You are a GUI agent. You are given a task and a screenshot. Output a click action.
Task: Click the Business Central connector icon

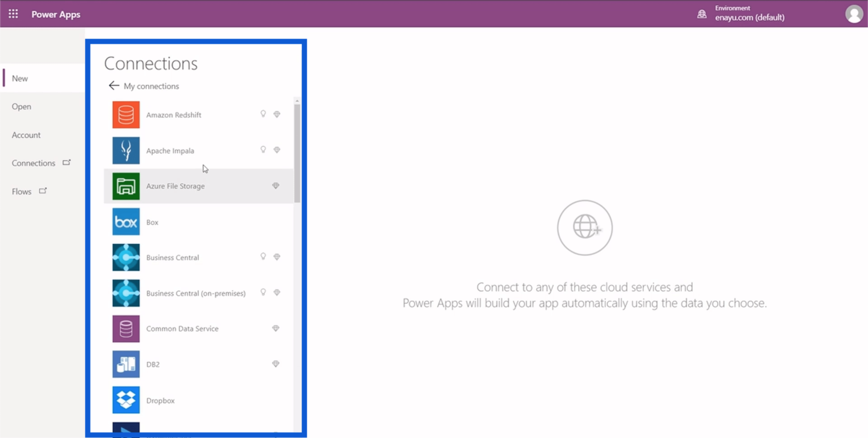point(126,257)
